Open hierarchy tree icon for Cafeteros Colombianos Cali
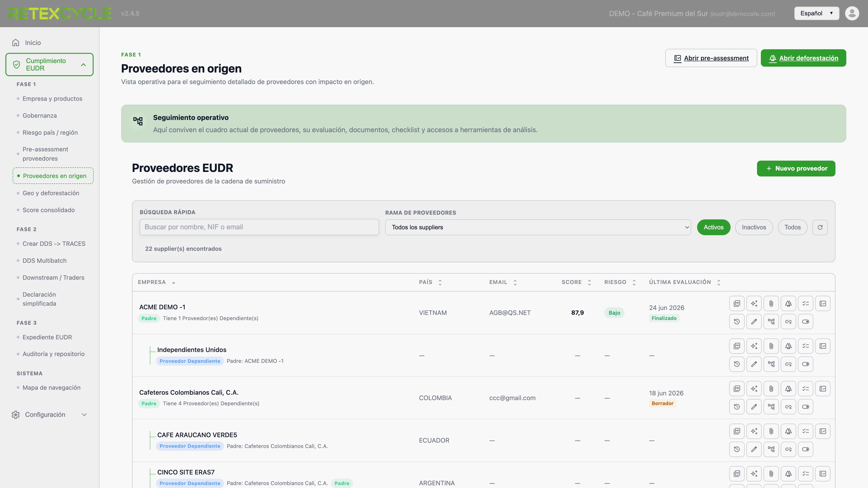Viewport: 868px width, 488px height. coord(771,406)
